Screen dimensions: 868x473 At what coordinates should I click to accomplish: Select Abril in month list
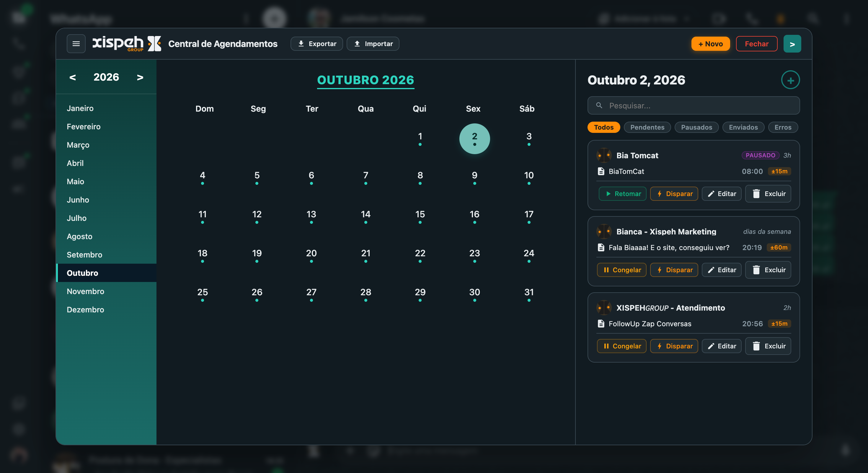click(106, 163)
